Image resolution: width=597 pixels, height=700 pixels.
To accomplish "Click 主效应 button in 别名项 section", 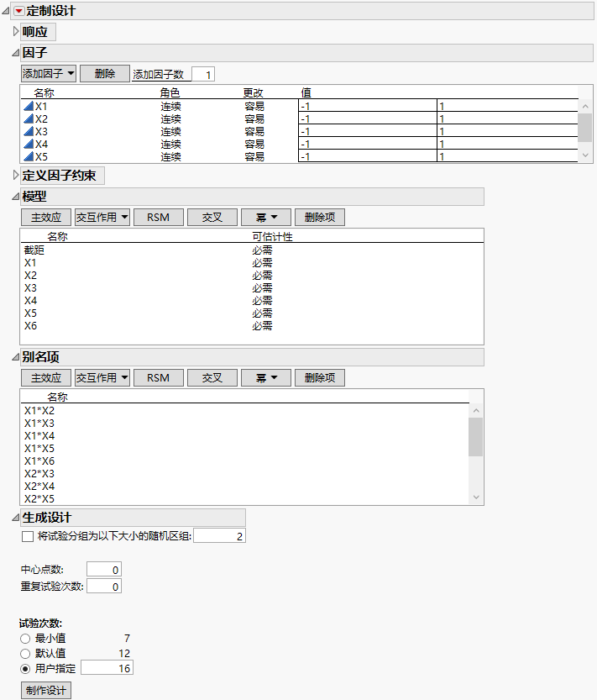I will (x=46, y=378).
